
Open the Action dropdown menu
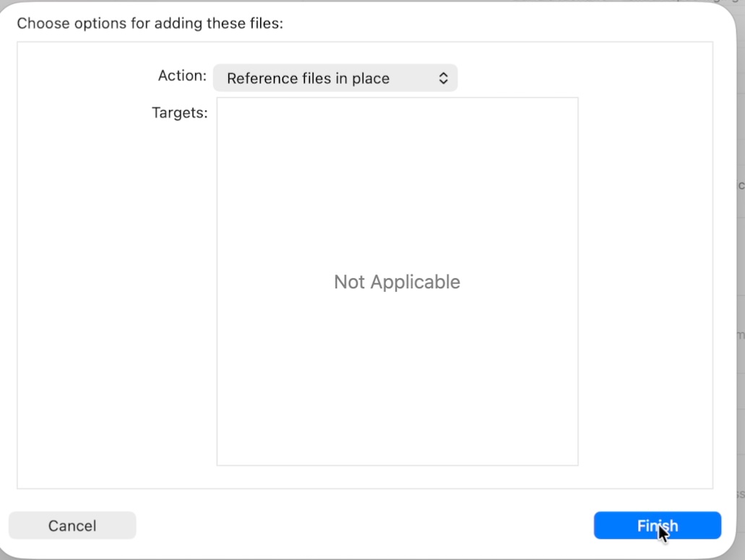[335, 79]
